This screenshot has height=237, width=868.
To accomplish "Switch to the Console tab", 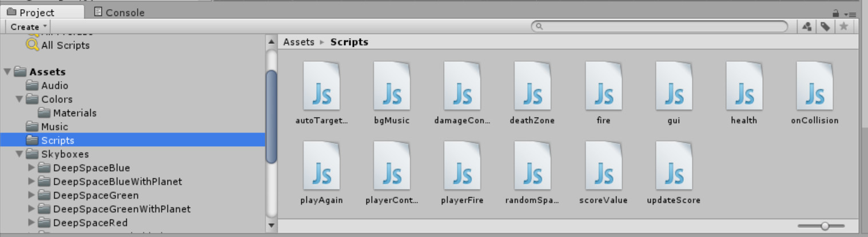I will click(x=119, y=12).
